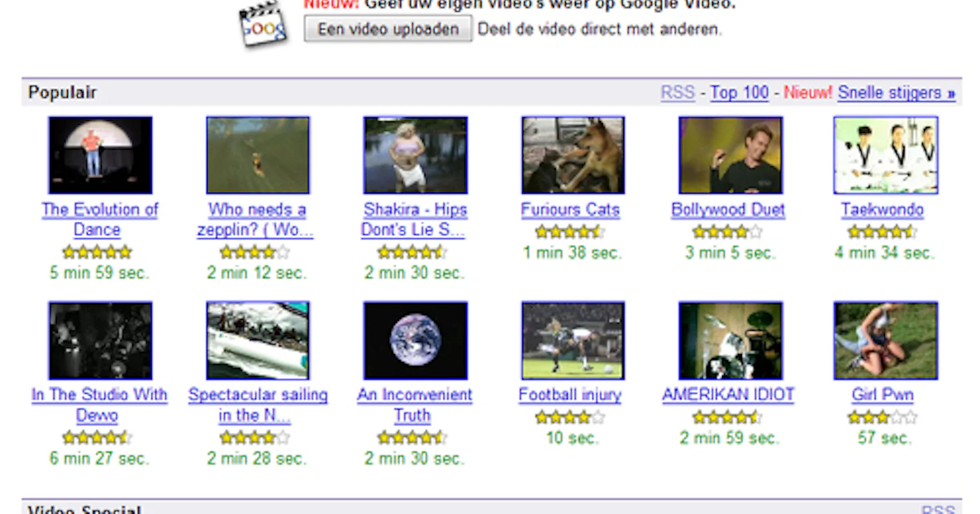Click the Earth thumbnail for An Inconvenient Truth
The width and height of the screenshot is (980, 514).
(x=414, y=341)
